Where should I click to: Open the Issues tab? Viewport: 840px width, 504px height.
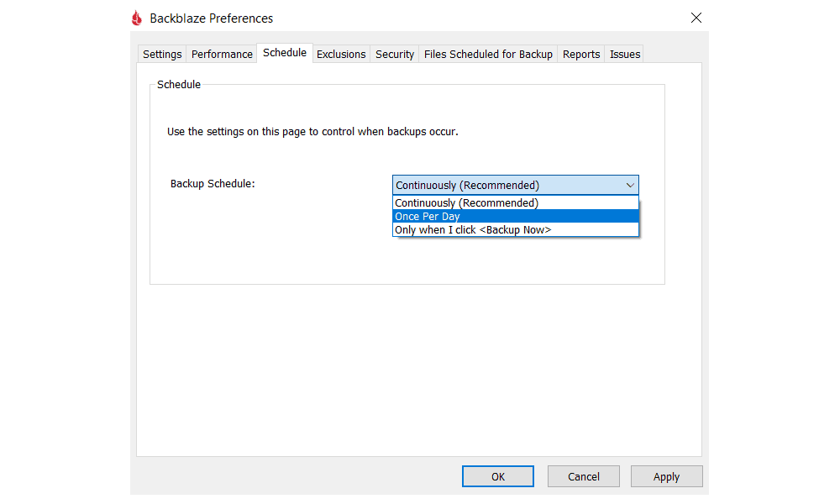tap(625, 54)
